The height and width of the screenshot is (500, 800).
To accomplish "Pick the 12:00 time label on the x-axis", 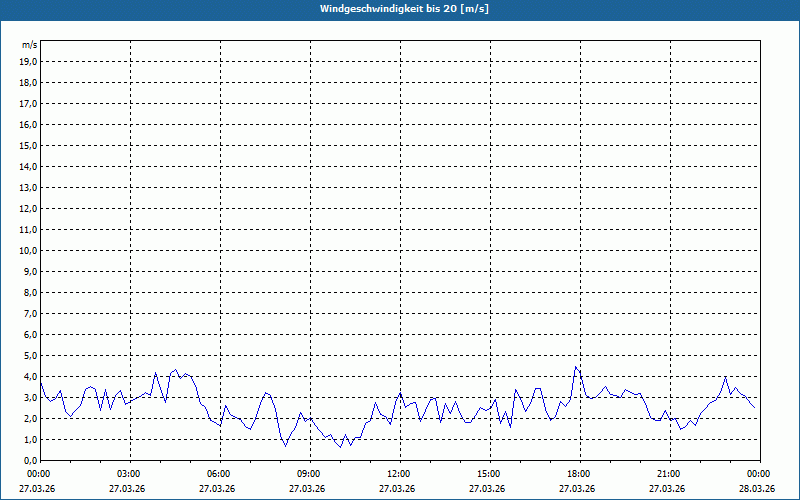I will tap(398, 474).
